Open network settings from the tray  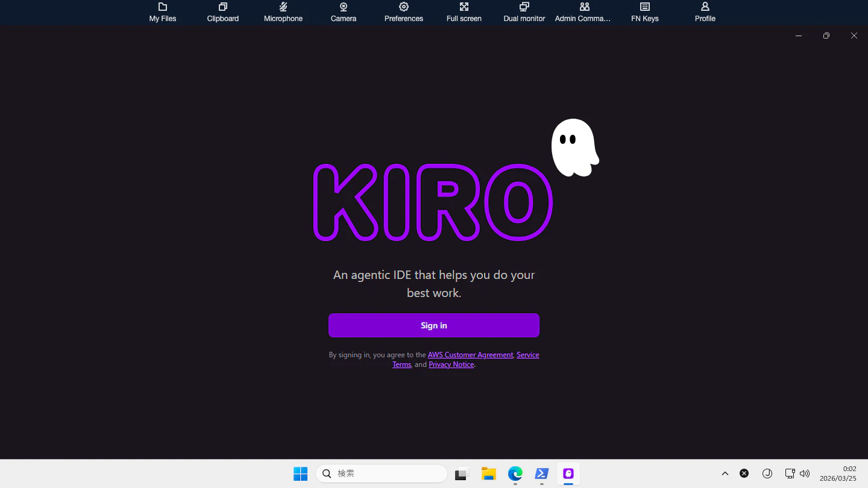(790, 474)
